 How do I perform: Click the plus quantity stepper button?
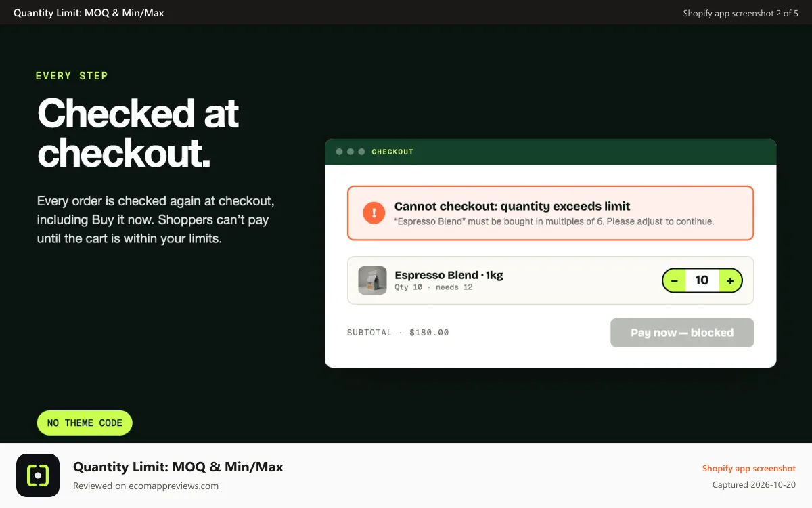pyautogui.click(x=730, y=280)
